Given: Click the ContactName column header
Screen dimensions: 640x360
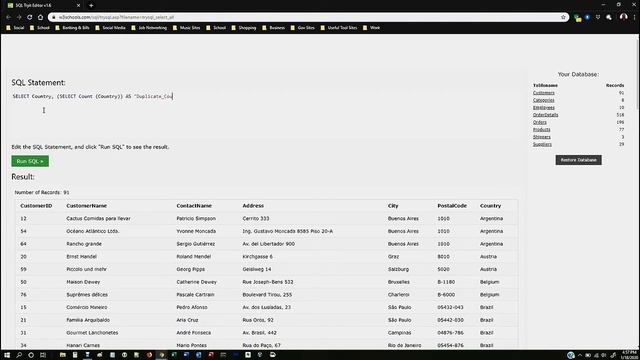Looking at the screenshot, I should (x=194, y=206).
